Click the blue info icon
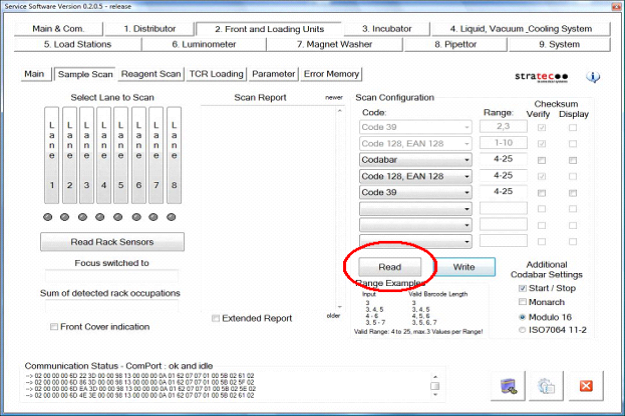 tap(592, 77)
